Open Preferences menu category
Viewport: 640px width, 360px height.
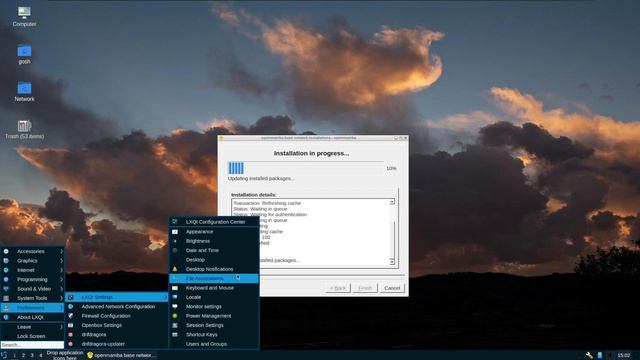pyautogui.click(x=32, y=308)
